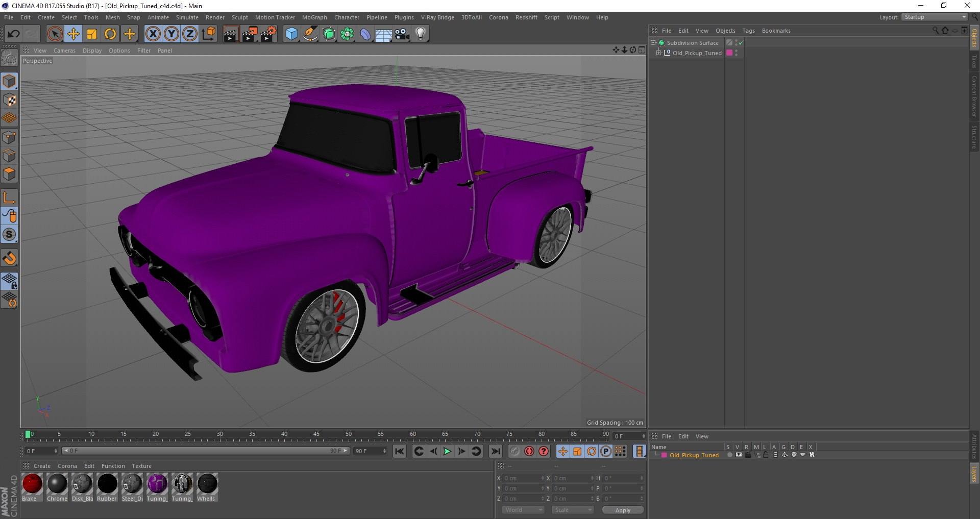Toggle layer lock for Old_Pickup_Tuned
The image size is (980, 519).
click(x=766, y=455)
